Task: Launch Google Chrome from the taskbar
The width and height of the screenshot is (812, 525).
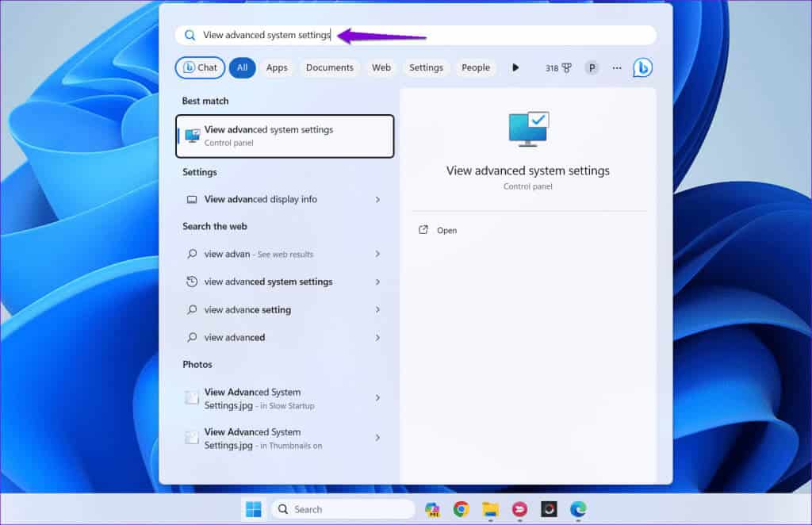Action: (x=461, y=509)
